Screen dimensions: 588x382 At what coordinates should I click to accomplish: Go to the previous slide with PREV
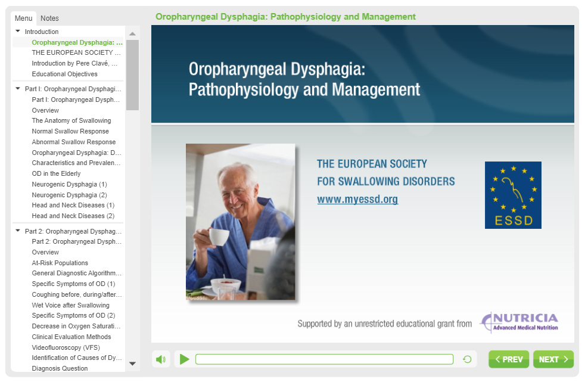(509, 359)
